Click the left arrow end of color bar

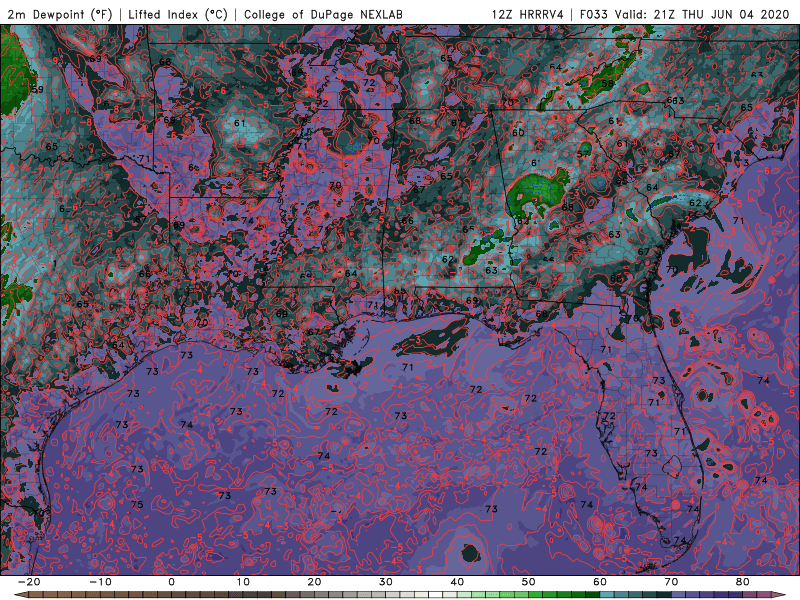tap(20, 595)
